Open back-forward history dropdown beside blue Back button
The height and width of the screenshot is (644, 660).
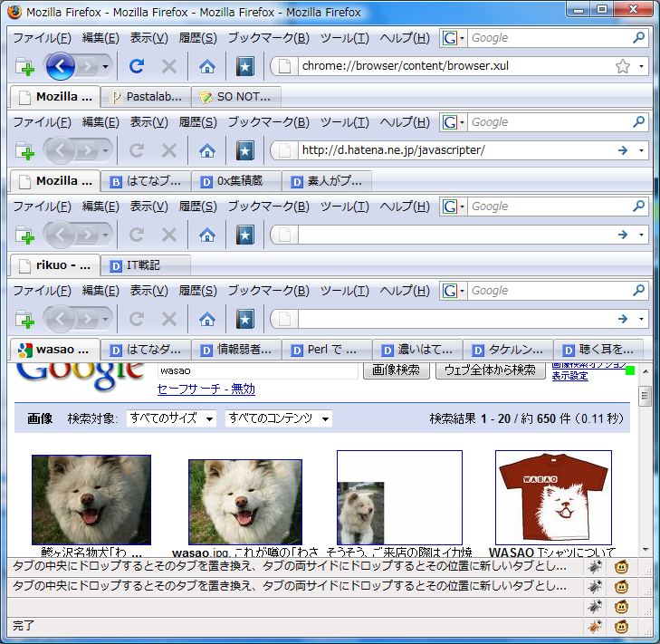click(x=105, y=66)
